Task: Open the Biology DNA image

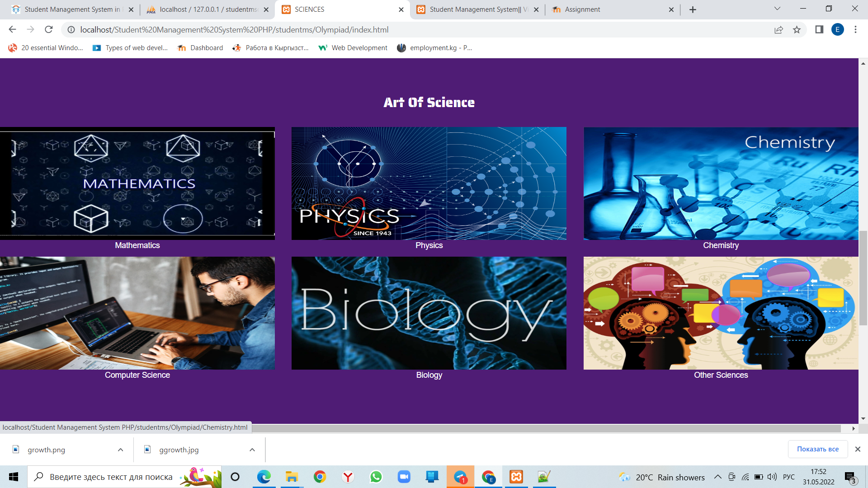Action: coord(429,313)
